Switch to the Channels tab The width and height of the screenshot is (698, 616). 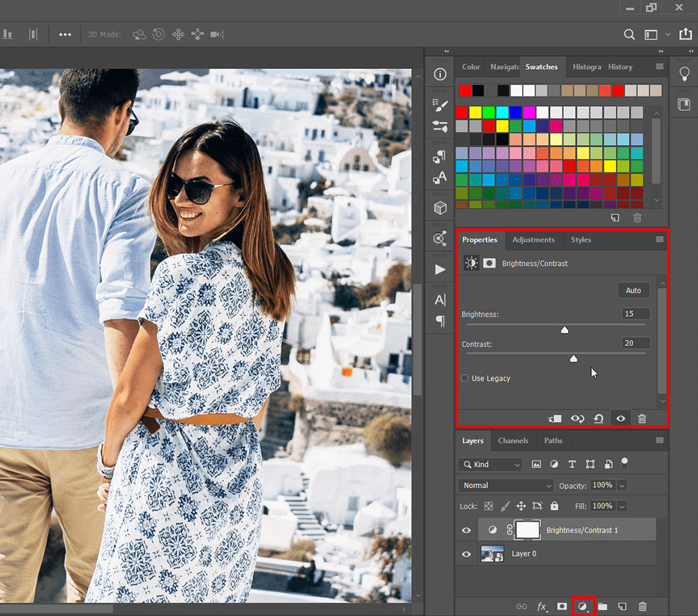(x=513, y=440)
